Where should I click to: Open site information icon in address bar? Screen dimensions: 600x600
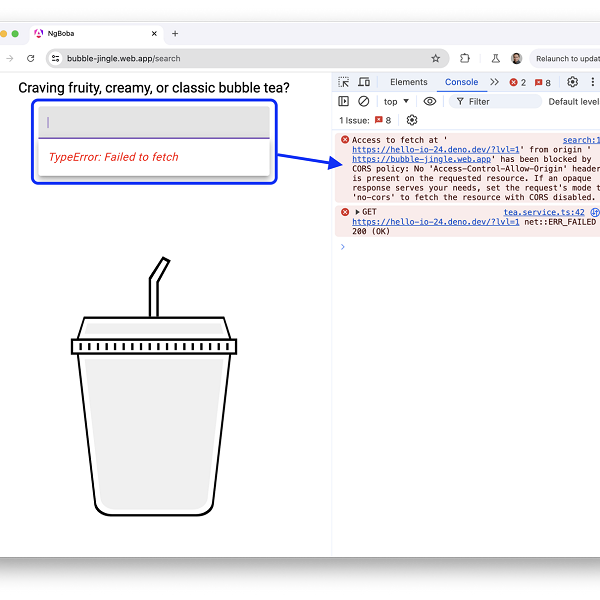[55, 58]
